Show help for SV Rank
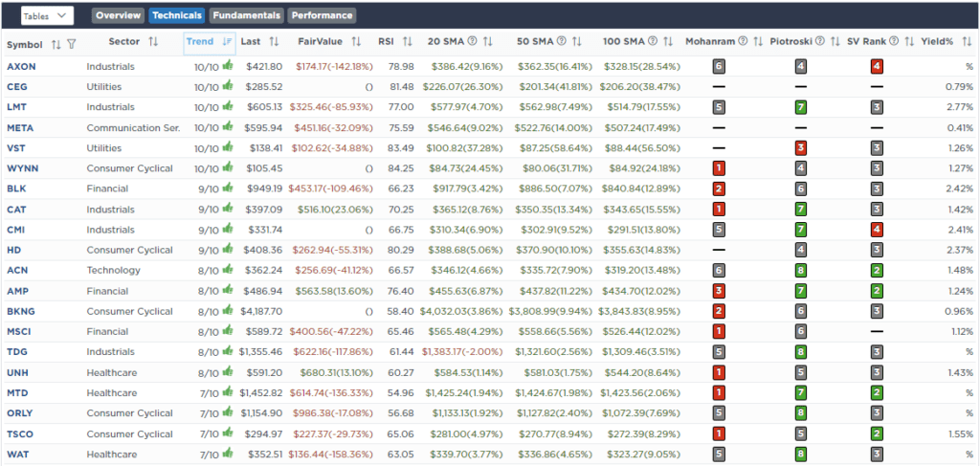 pos(894,42)
